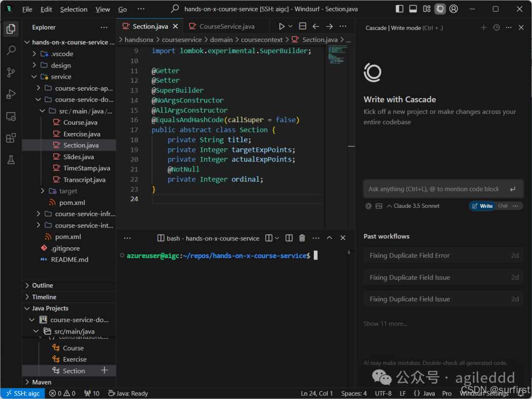Open the Selection menu
The image size is (532, 399).
click(73, 9)
